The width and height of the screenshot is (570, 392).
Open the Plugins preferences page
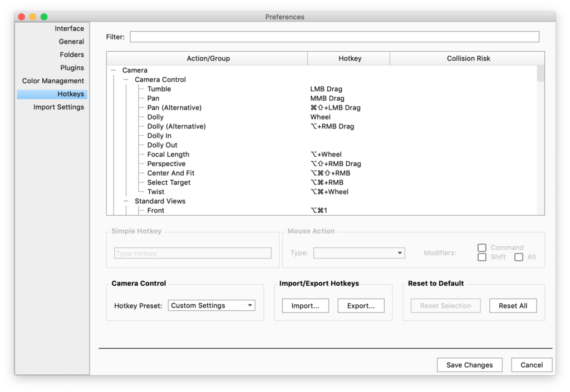[72, 67]
